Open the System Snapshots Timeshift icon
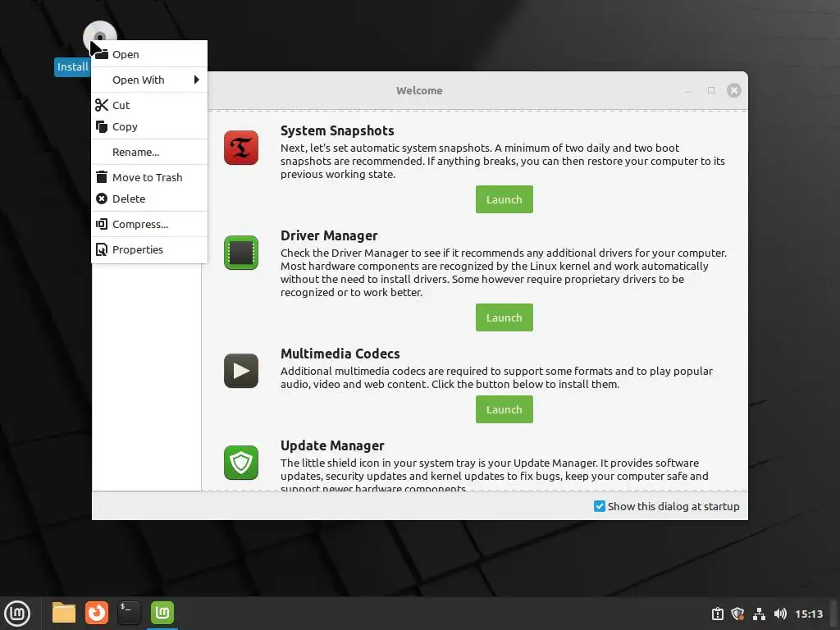 (241, 148)
